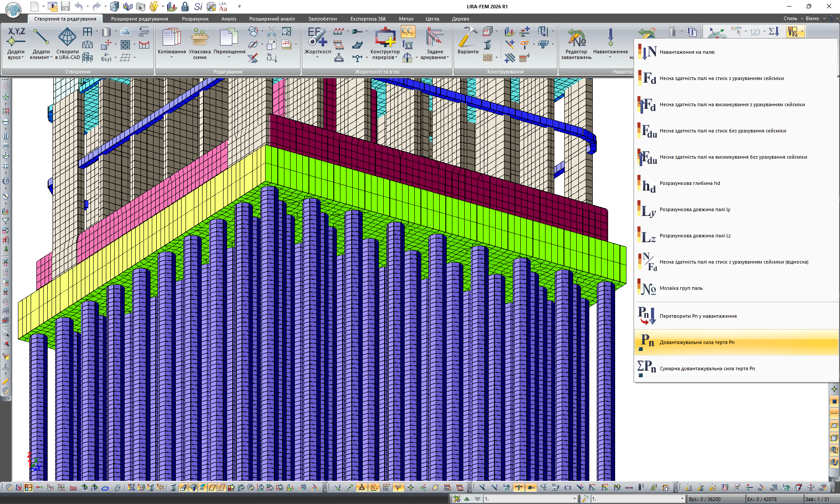Toggle the highlighted Fd pile mosaic button
This screenshot has width=840, height=504.
[792, 31]
